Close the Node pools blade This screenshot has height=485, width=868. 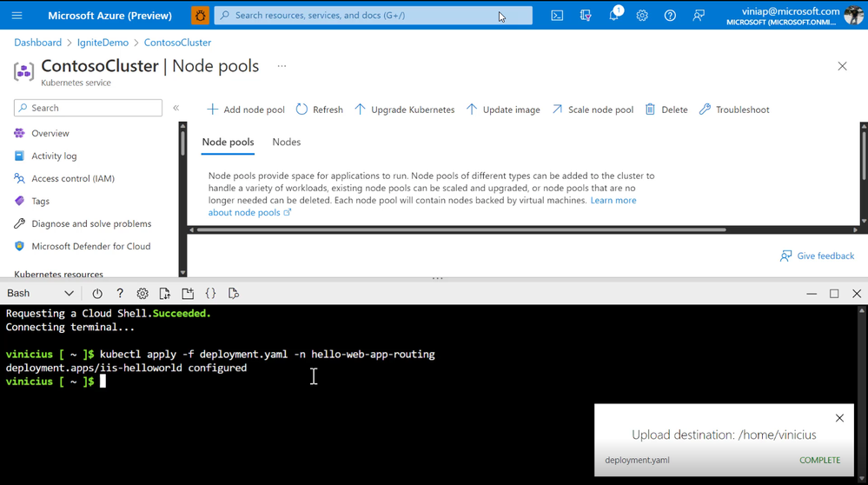(842, 66)
